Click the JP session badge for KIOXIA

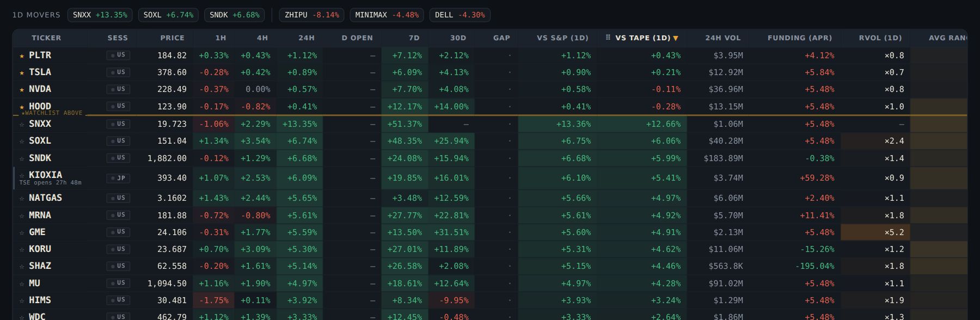coord(118,178)
